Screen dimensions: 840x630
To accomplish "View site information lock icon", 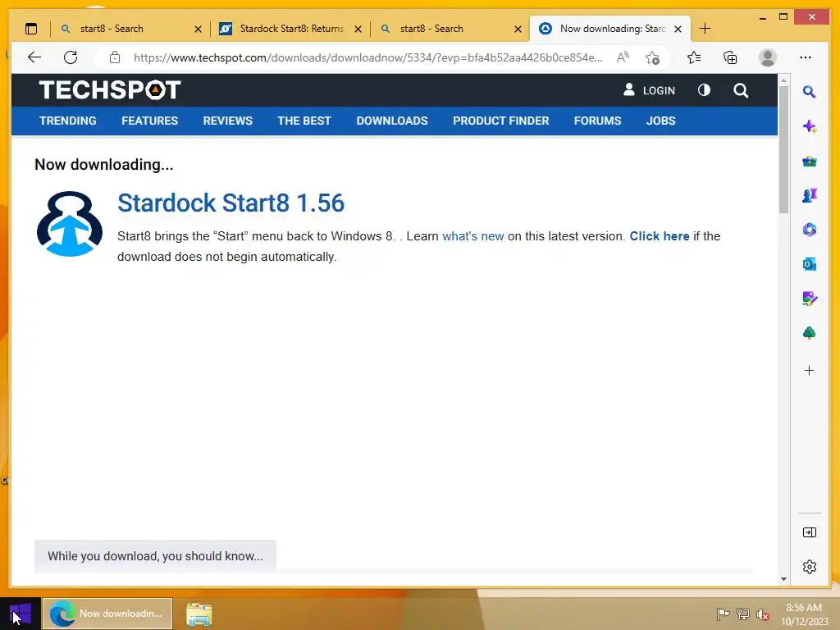I will click(115, 57).
